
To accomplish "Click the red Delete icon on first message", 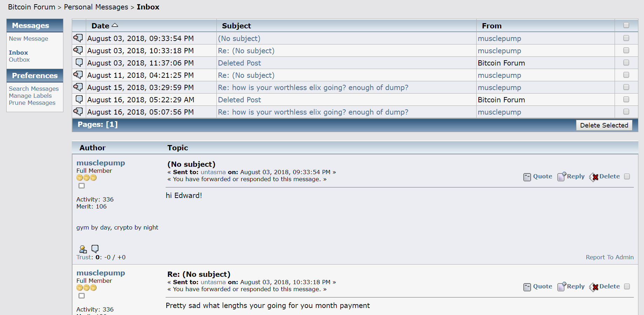I will pyautogui.click(x=594, y=177).
